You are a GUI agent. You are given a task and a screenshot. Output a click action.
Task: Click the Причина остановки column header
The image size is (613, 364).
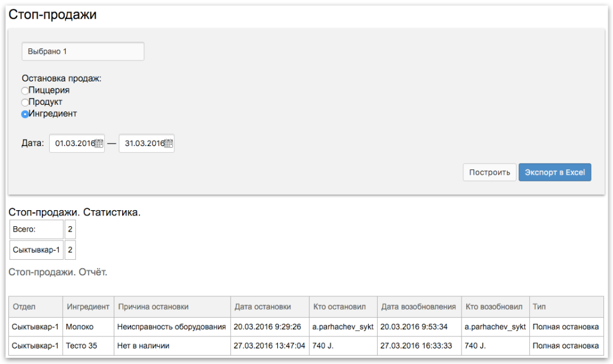pyautogui.click(x=172, y=307)
